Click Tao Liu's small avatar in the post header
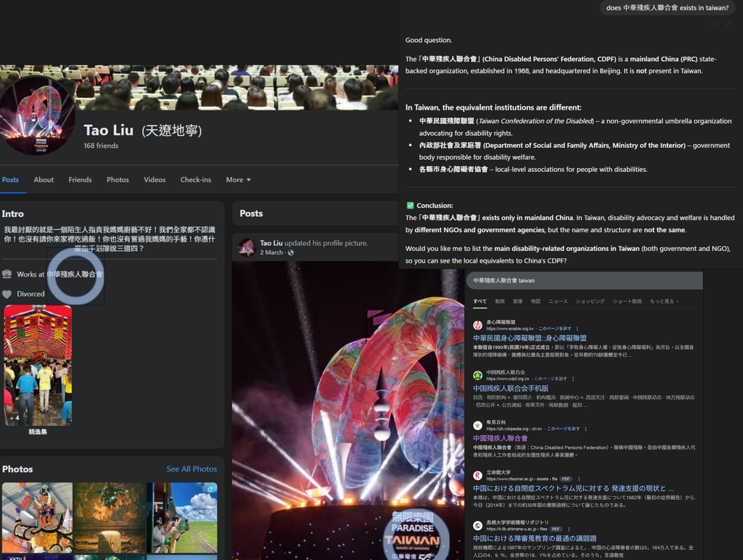 point(247,247)
